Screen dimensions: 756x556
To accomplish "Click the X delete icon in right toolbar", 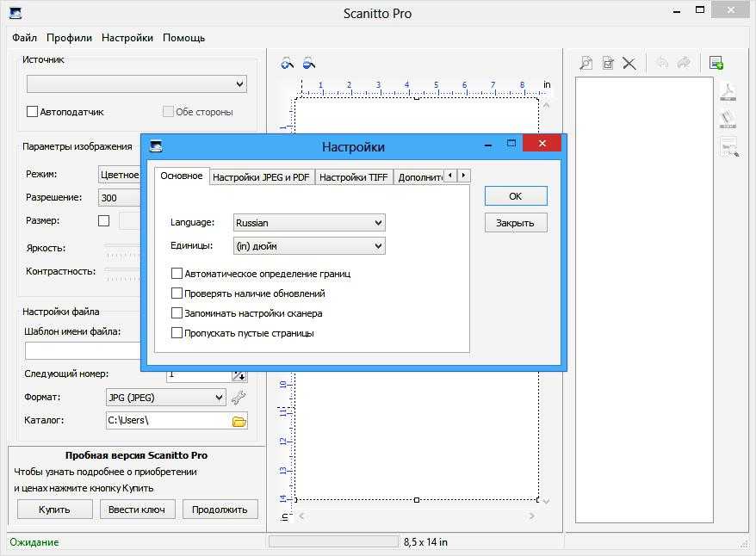I will coord(629,63).
